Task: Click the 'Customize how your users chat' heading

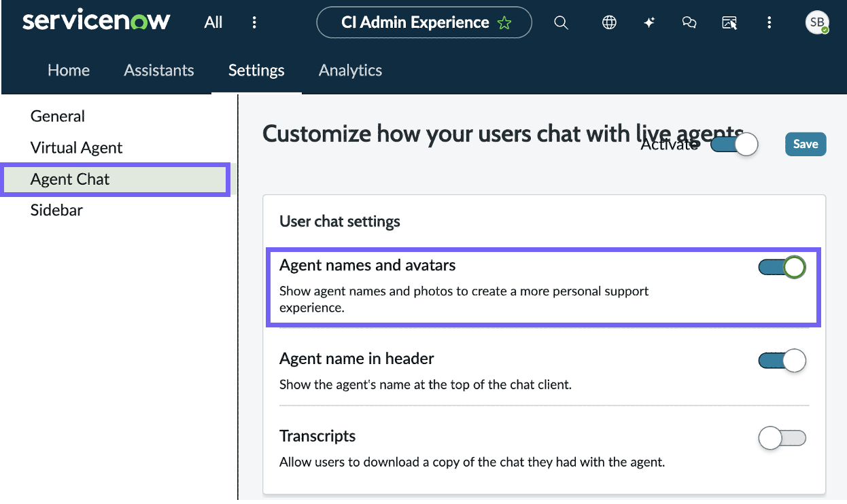Action: point(503,134)
